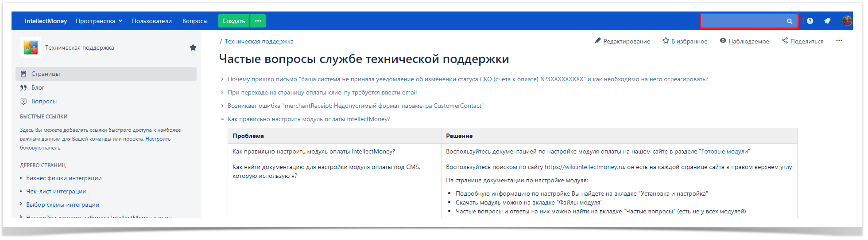Click the green Создать button
The height and width of the screenshot is (240, 868).
click(233, 21)
